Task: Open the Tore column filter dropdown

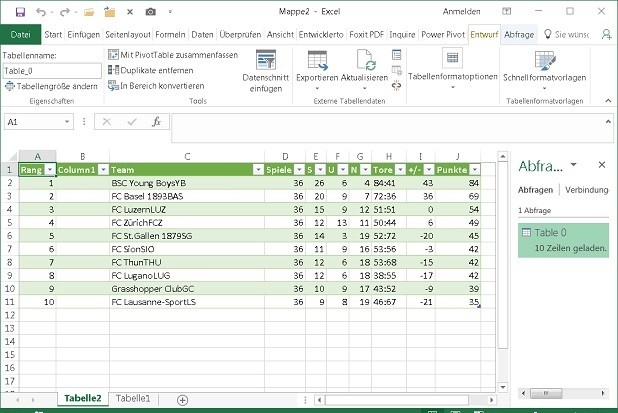Action: 400,170
